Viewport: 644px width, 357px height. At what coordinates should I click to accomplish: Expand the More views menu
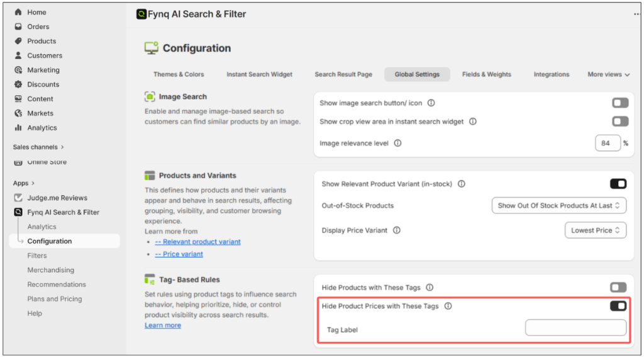[x=608, y=74]
